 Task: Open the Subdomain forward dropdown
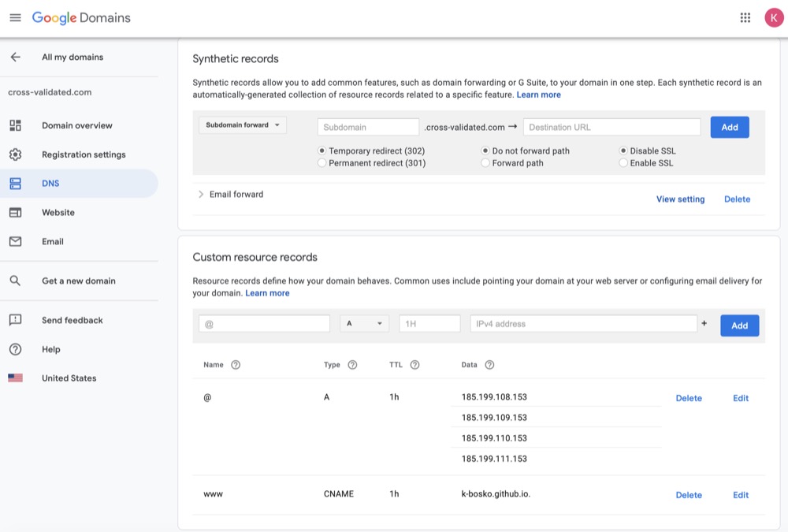243,125
